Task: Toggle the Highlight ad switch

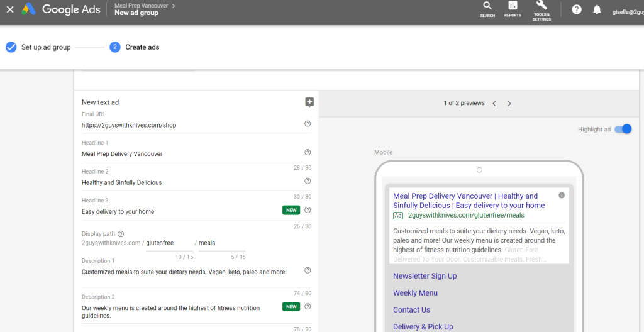Action: coord(623,130)
